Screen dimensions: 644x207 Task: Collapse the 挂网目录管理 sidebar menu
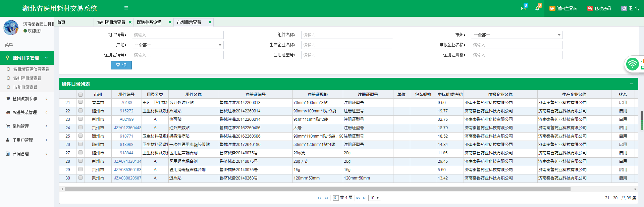27,58
